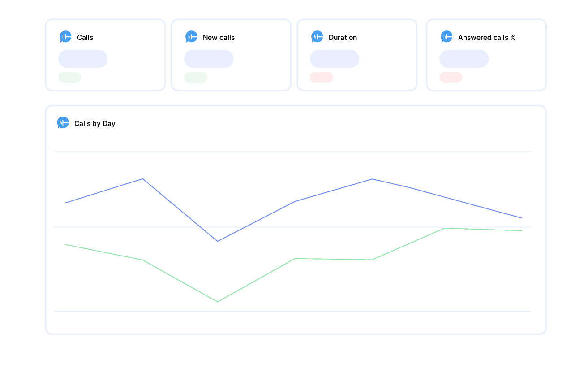Click the green trend badge in New calls card

tap(196, 78)
